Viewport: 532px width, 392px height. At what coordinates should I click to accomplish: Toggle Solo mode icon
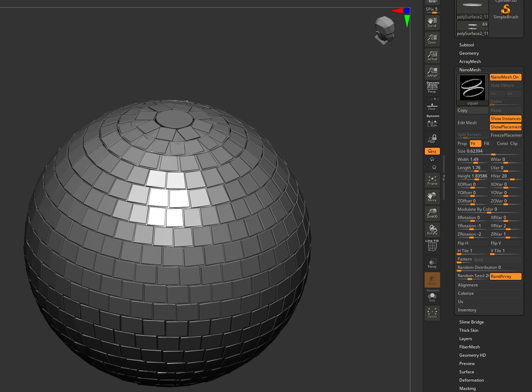(x=432, y=296)
